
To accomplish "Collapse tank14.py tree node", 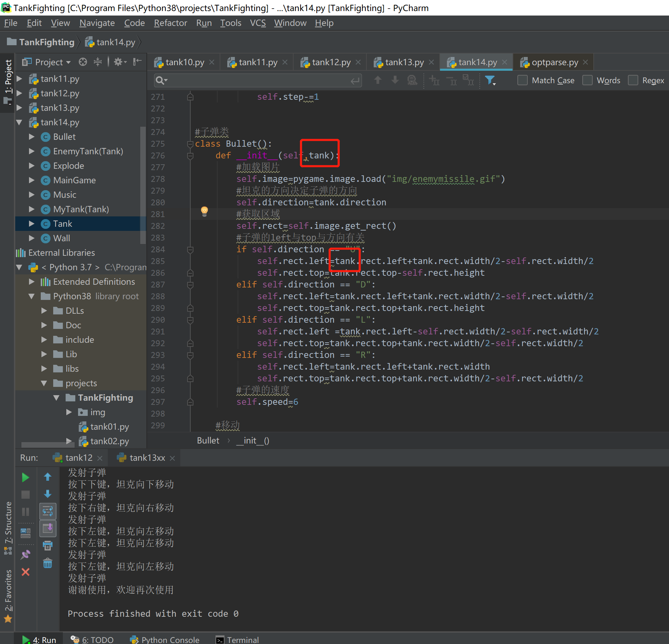I will (20, 123).
